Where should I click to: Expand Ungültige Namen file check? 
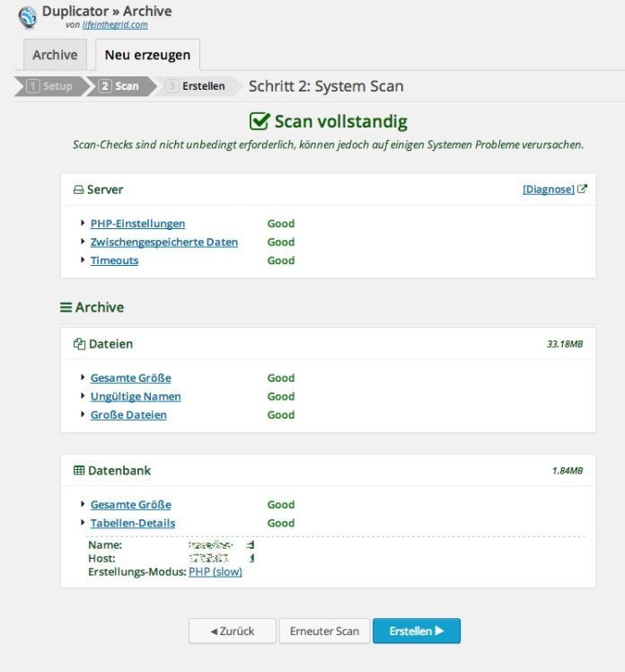[x=136, y=396]
